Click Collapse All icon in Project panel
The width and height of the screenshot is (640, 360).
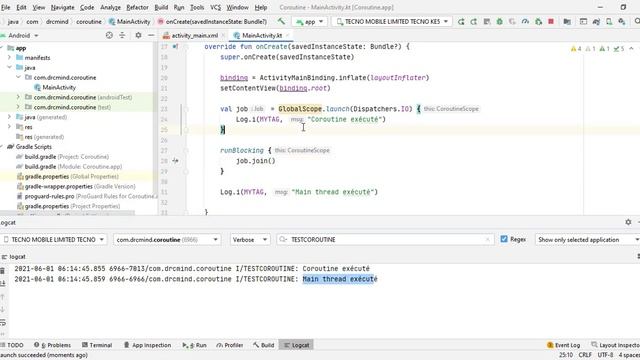pos(122,36)
